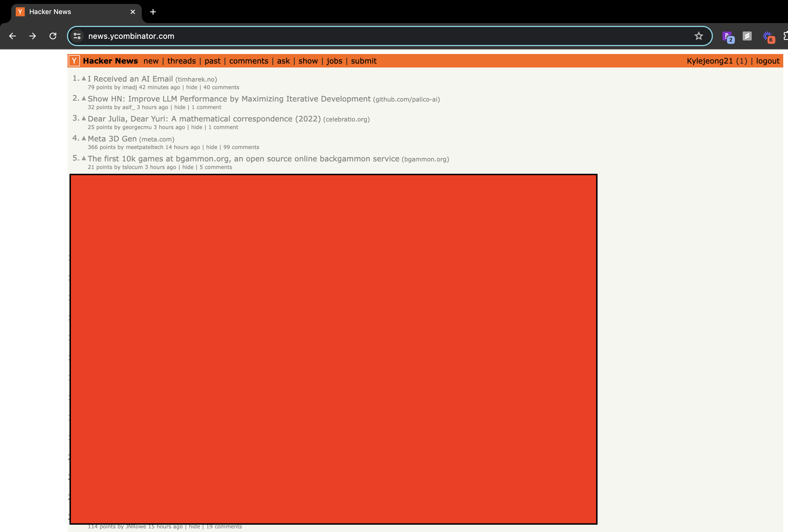Viewport: 788px width, 532px height.
Task: Open the 'threads' page in the header
Action: tap(181, 61)
